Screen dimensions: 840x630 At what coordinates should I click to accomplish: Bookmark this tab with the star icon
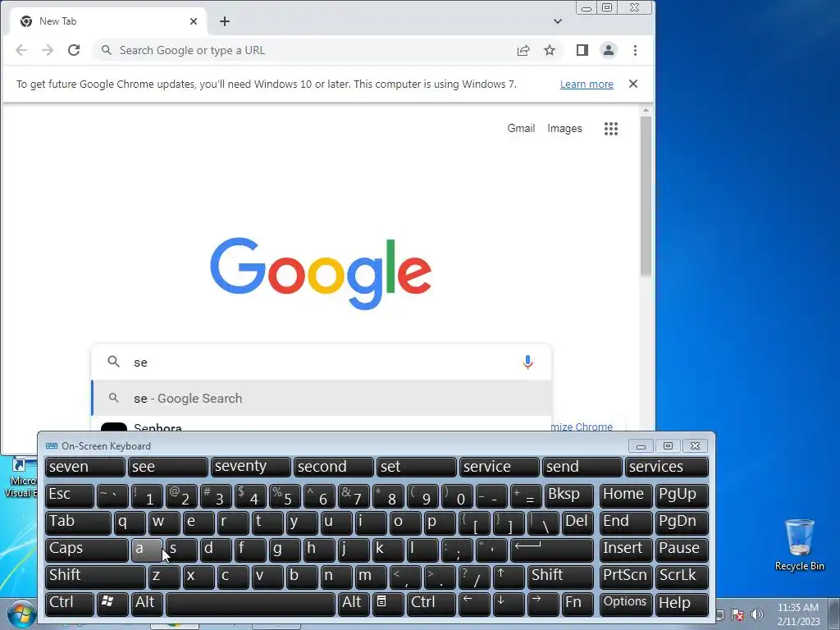pyautogui.click(x=550, y=50)
